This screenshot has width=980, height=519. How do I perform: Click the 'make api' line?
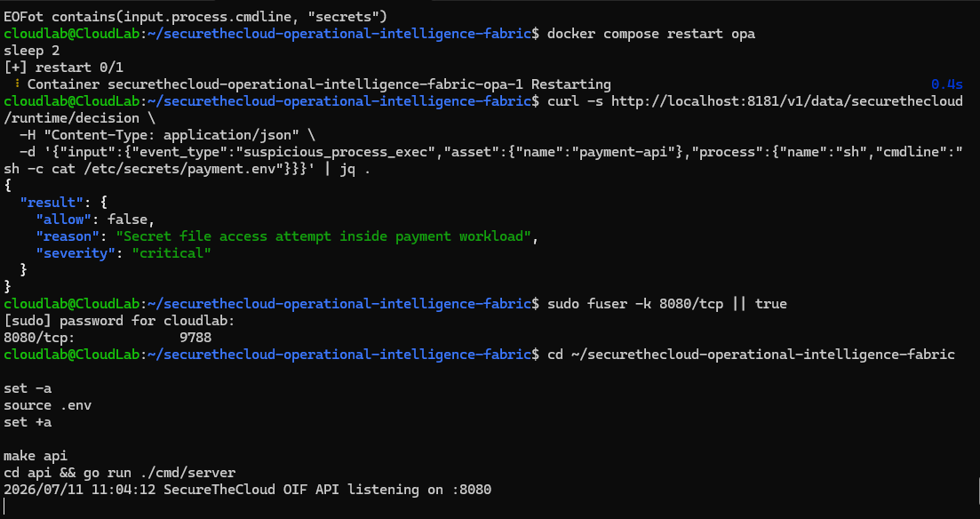point(36,455)
